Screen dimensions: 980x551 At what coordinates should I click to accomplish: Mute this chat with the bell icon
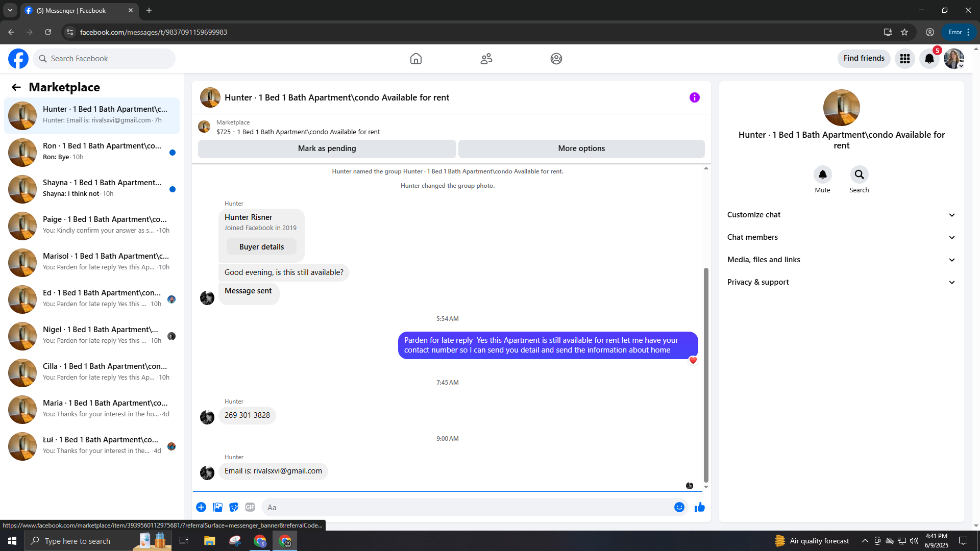[823, 174]
